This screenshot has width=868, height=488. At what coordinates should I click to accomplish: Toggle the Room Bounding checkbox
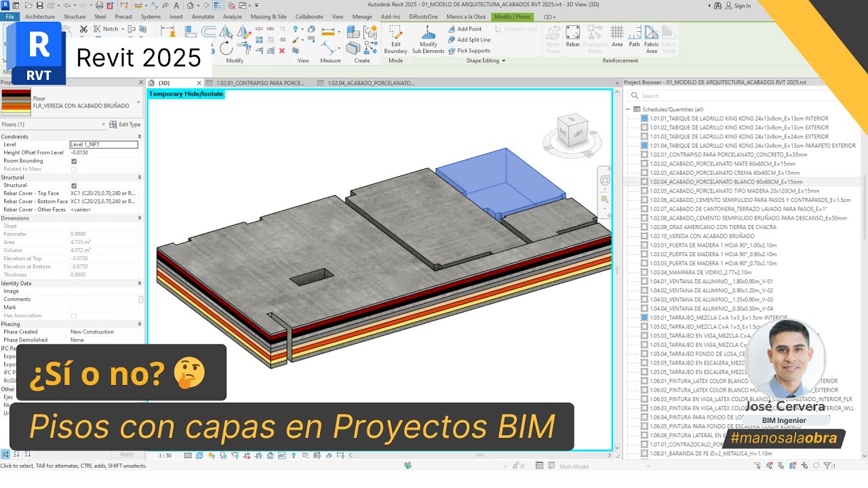pyautogui.click(x=74, y=161)
